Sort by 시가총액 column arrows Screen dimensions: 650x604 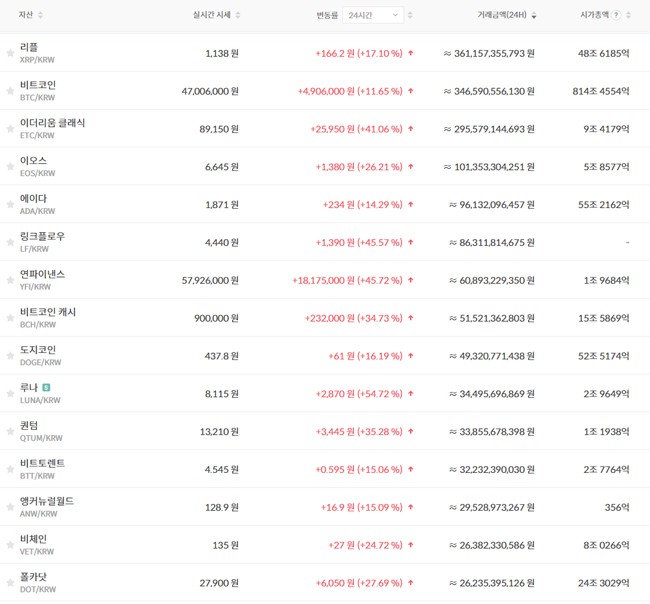pyautogui.click(x=628, y=15)
